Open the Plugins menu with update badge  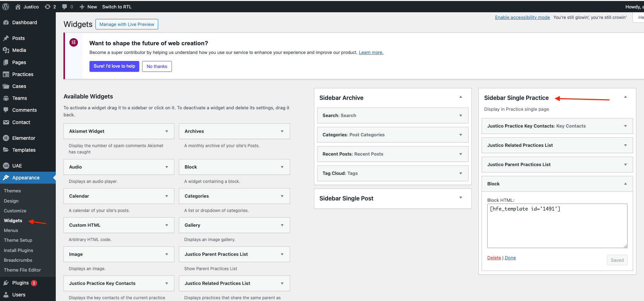click(x=20, y=283)
